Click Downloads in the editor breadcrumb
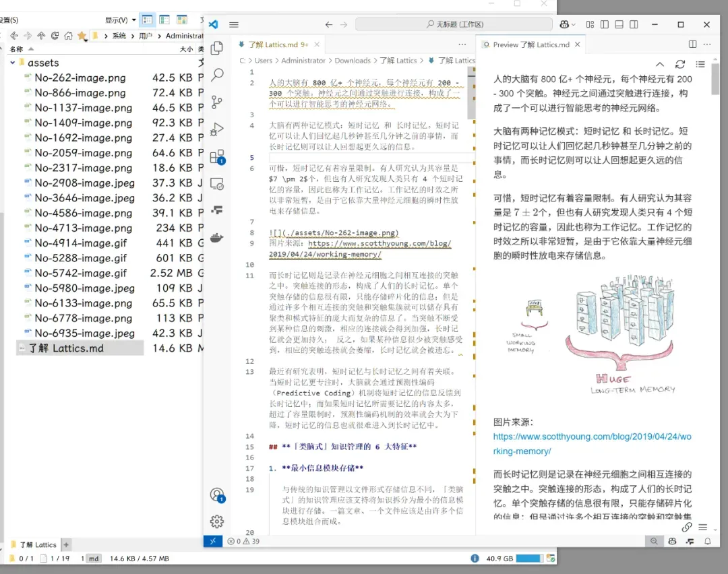This screenshot has height=574, width=728. [353, 61]
